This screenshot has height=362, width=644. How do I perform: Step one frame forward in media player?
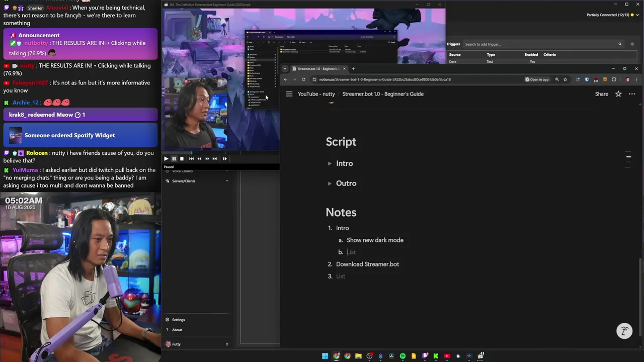click(224, 158)
